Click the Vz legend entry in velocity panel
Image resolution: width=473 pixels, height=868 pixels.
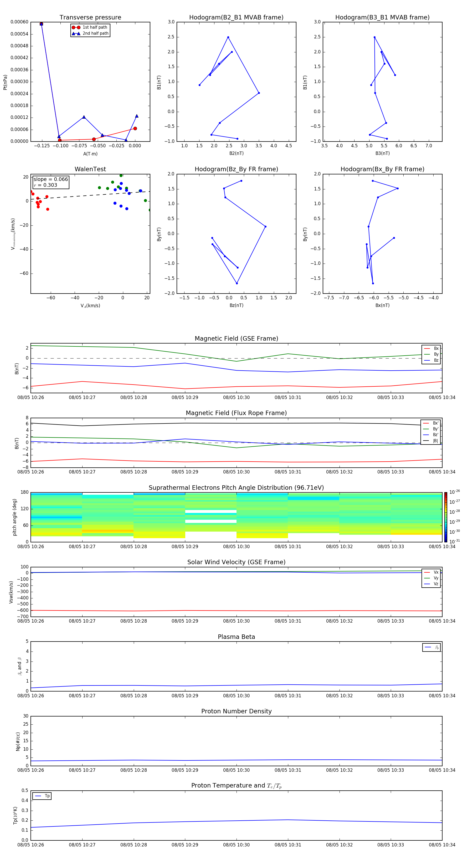pos(431,584)
